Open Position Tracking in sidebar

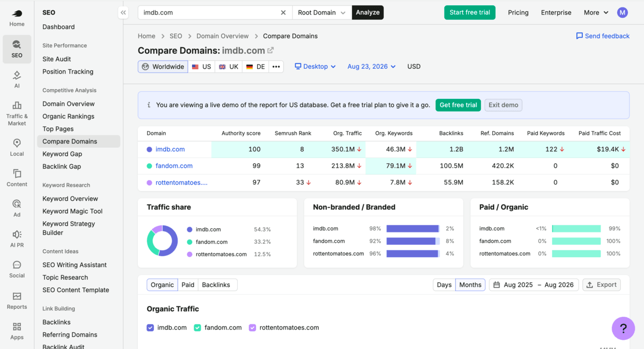tap(68, 71)
